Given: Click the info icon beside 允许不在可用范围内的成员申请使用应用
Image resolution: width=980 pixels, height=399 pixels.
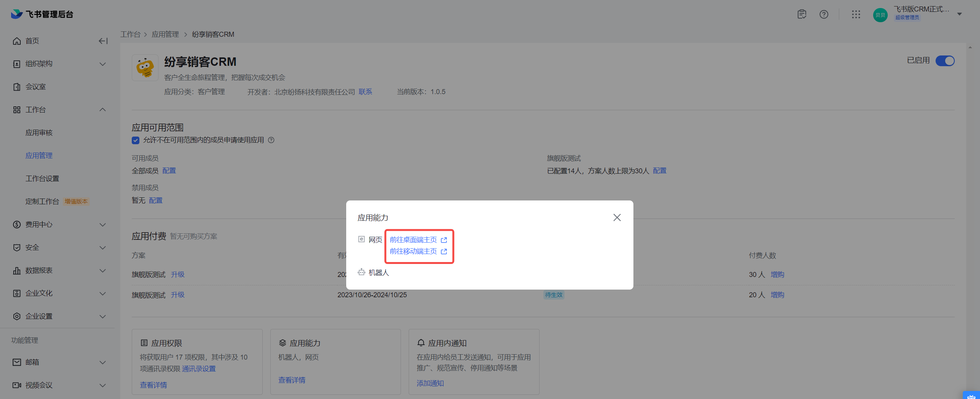Looking at the screenshot, I should pyautogui.click(x=271, y=140).
